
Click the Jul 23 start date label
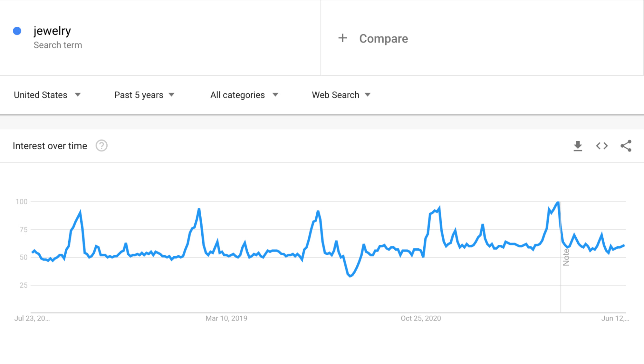(32, 318)
